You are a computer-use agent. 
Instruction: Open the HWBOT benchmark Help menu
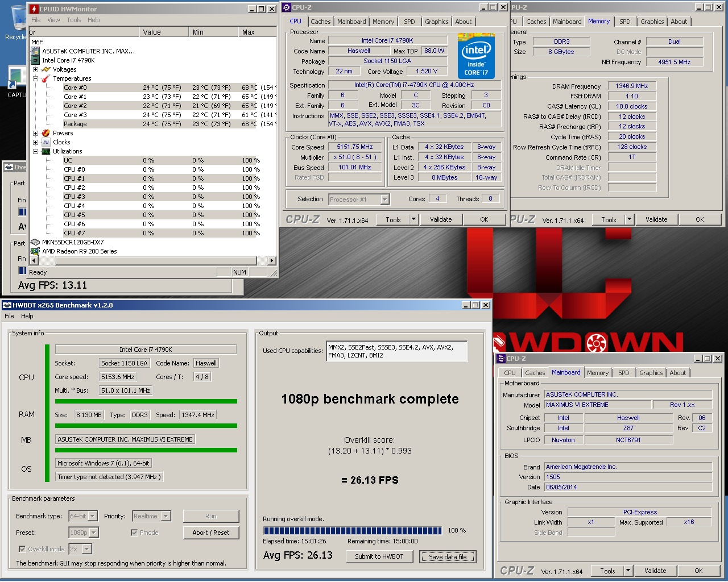(27, 316)
